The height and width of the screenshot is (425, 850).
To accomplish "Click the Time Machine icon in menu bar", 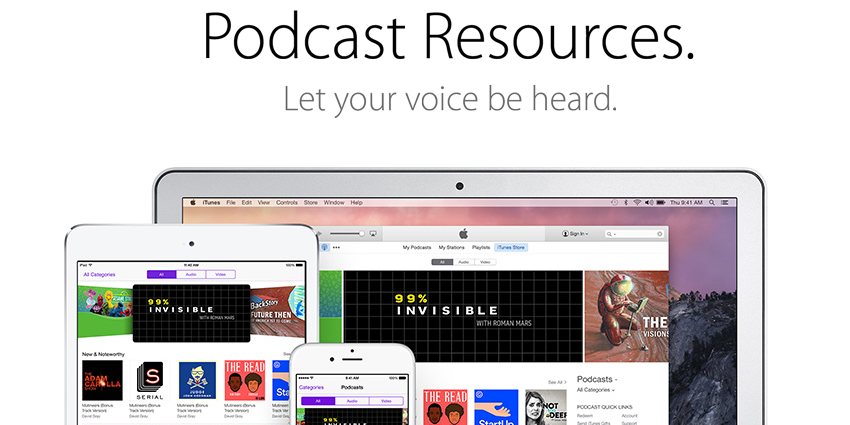I will coord(614,203).
